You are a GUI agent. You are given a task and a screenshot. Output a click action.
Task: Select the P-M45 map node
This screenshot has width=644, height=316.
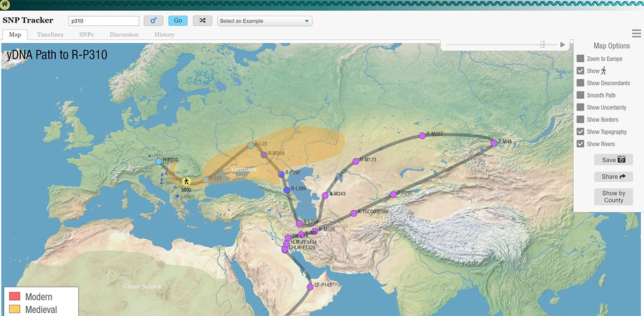click(x=494, y=143)
